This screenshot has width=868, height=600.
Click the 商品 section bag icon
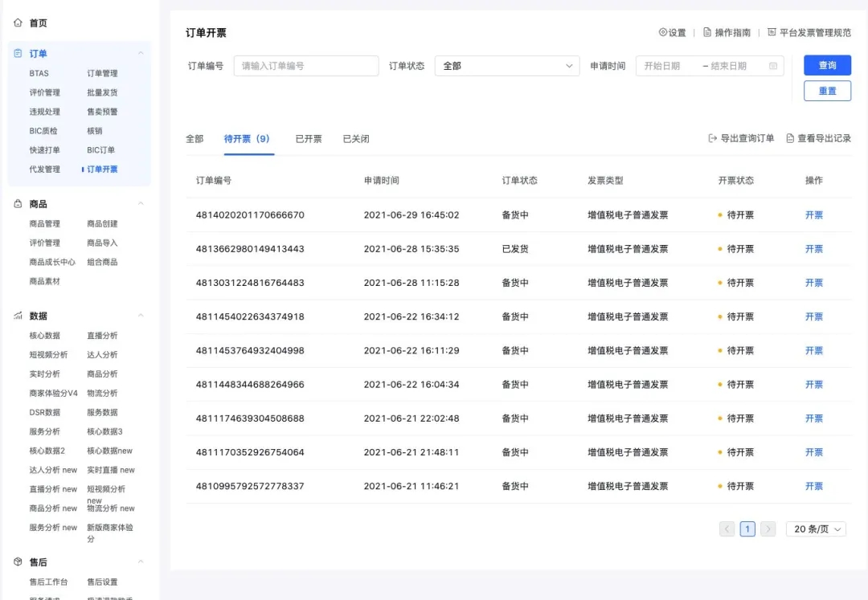pyautogui.click(x=18, y=203)
